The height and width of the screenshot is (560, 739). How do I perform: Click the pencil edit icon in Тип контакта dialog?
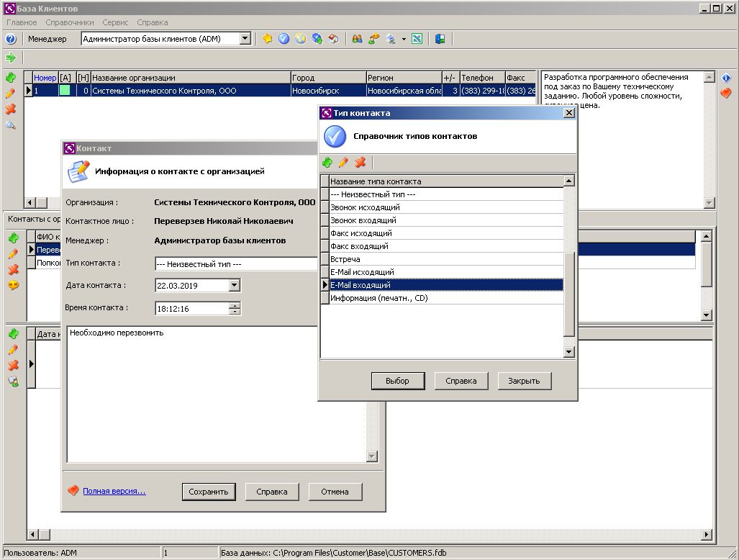point(343,163)
